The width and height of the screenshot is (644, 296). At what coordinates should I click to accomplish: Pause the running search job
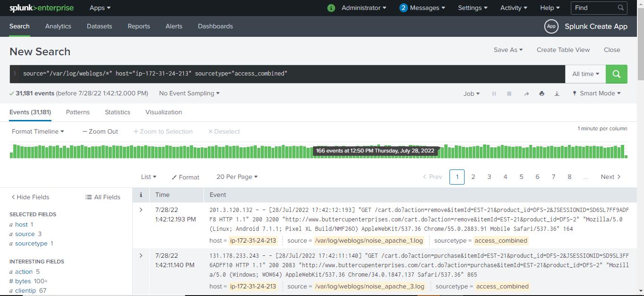[494, 93]
